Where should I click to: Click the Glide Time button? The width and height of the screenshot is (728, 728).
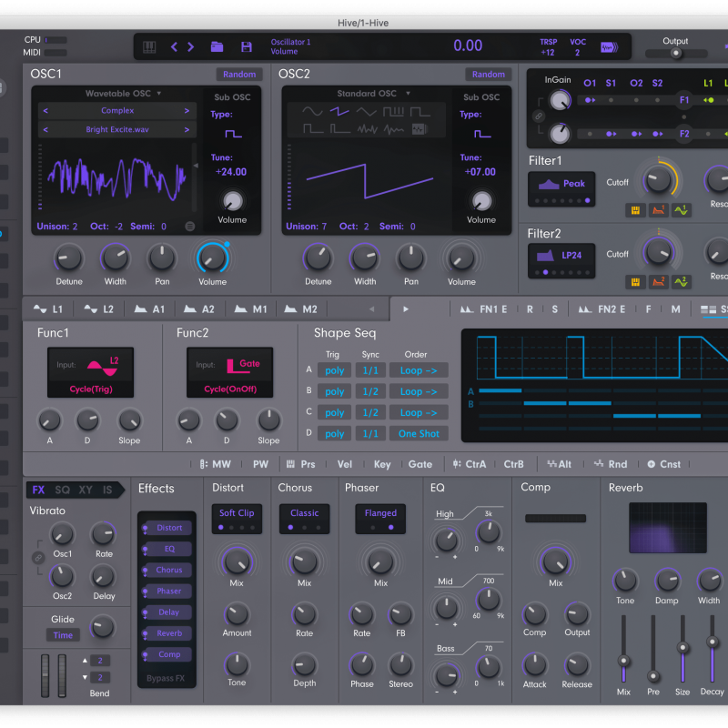[x=63, y=635]
